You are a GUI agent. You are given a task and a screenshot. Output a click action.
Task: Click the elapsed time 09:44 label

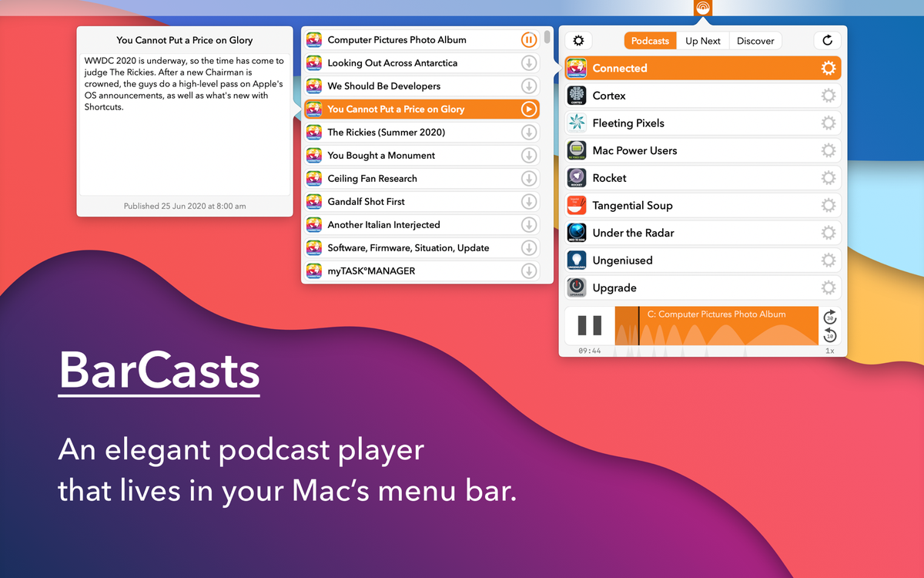click(590, 351)
